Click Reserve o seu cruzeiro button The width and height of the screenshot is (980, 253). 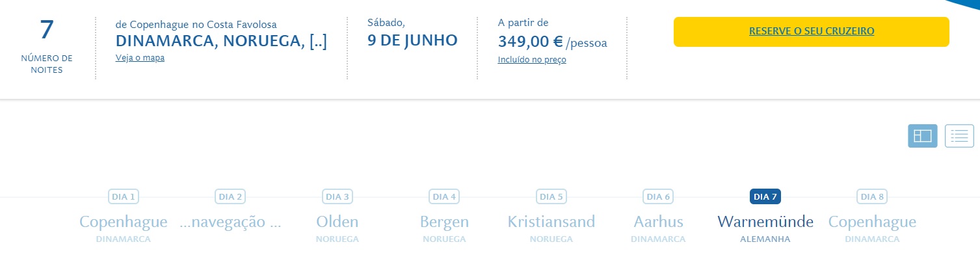(811, 31)
